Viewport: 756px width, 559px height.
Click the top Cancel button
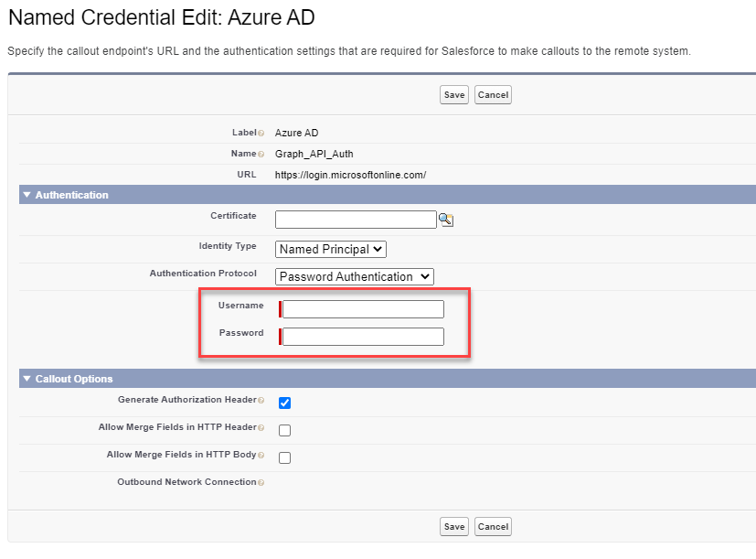pyautogui.click(x=493, y=95)
